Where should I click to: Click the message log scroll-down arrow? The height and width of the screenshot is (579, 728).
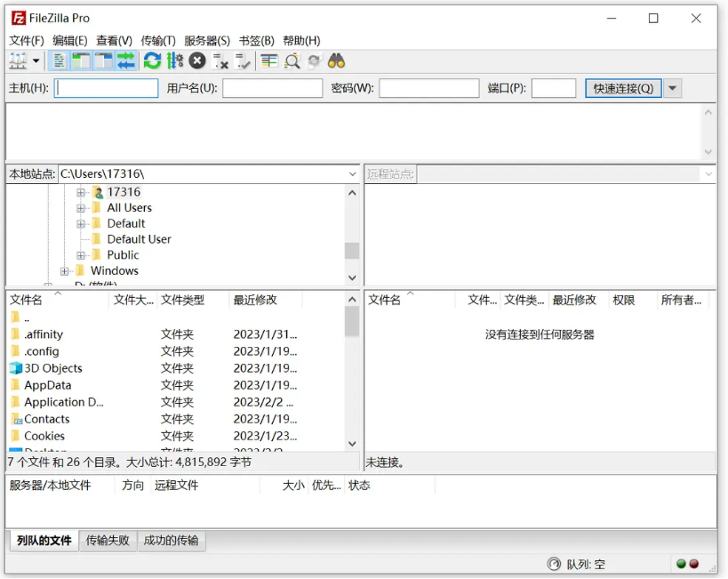708,152
